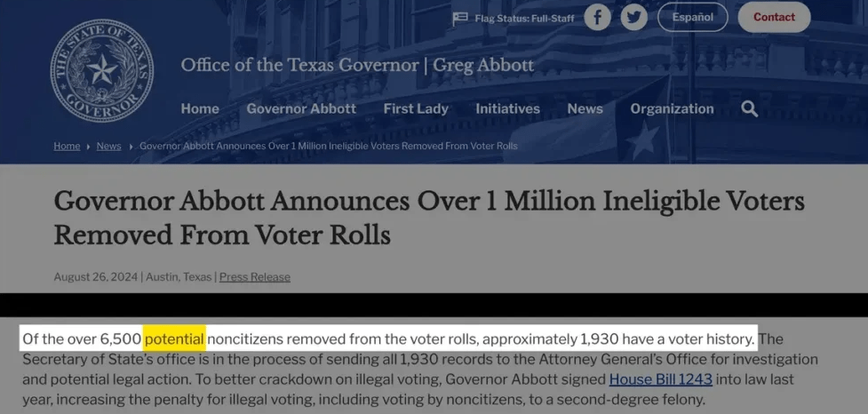
Task: Click the Texas Governor seal logo
Action: (x=101, y=70)
